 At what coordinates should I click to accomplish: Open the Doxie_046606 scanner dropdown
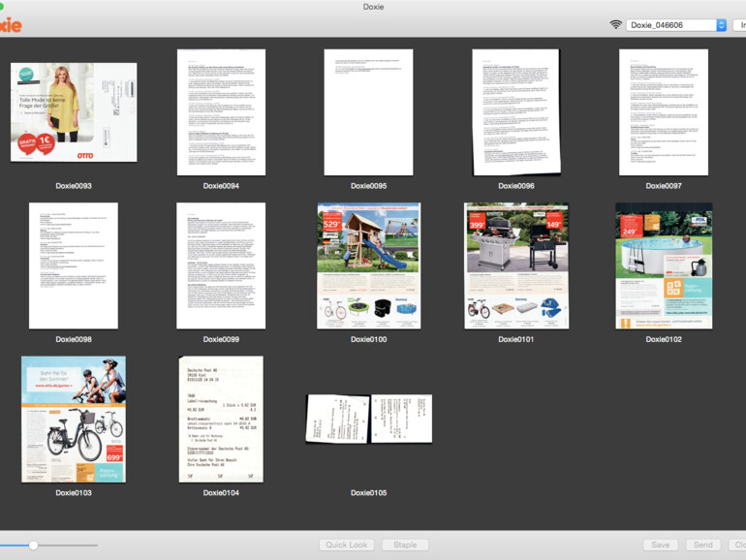click(x=675, y=25)
